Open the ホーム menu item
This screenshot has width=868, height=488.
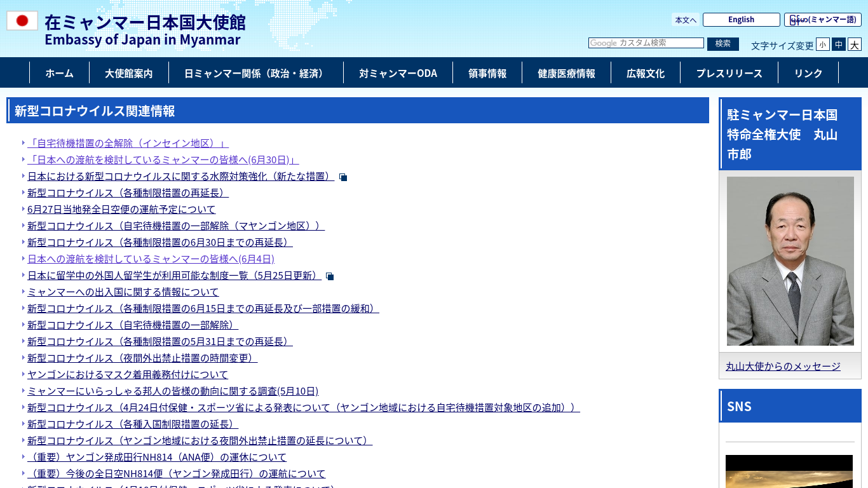point(59,73)
